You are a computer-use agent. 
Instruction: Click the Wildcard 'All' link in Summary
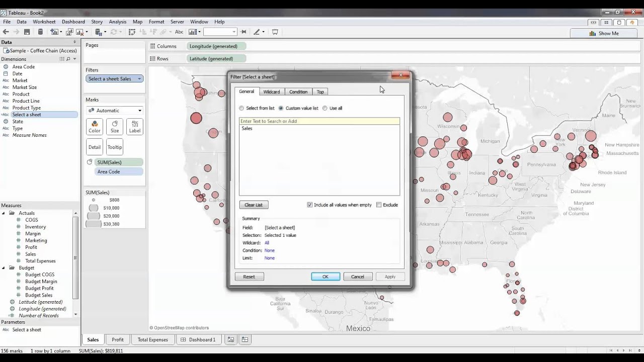(267, 243)
